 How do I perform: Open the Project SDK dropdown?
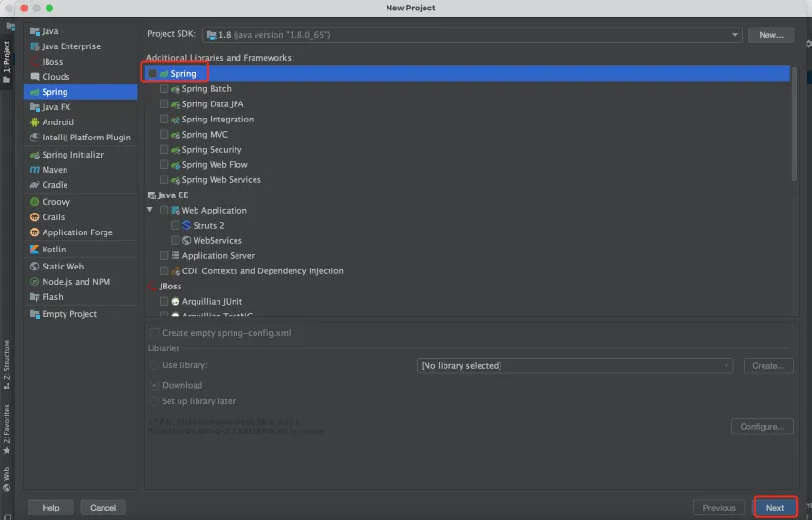[x=472, y=35]
